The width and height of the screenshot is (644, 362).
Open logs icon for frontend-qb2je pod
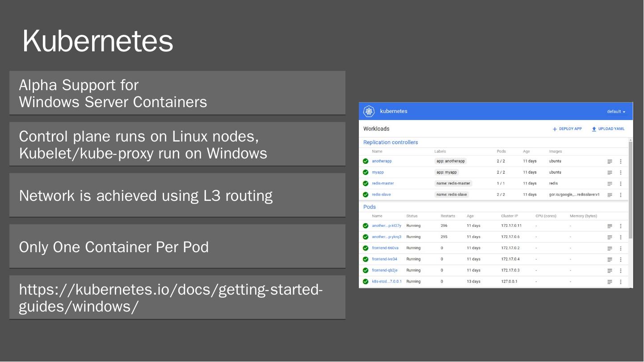pos(610,270)
